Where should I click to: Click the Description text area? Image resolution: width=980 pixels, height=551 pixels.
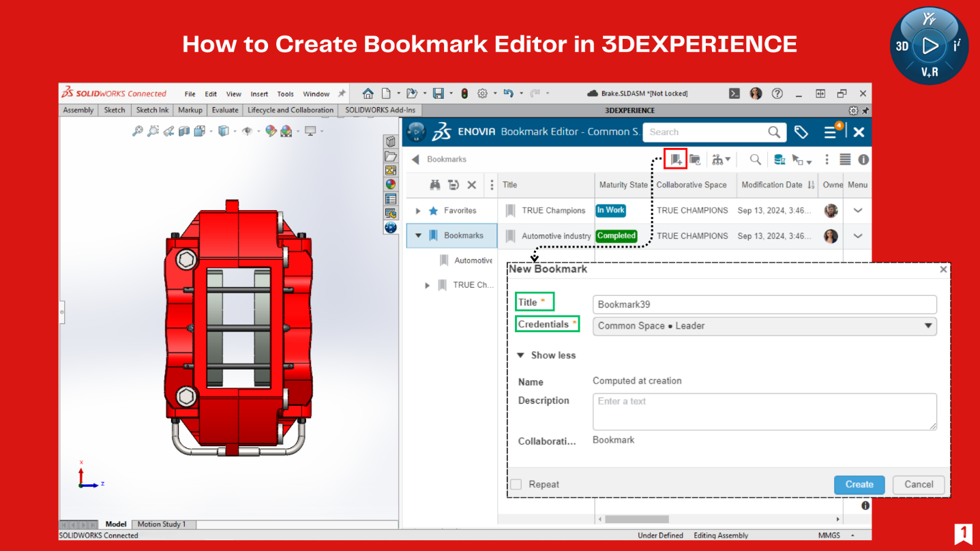[764, 411]
